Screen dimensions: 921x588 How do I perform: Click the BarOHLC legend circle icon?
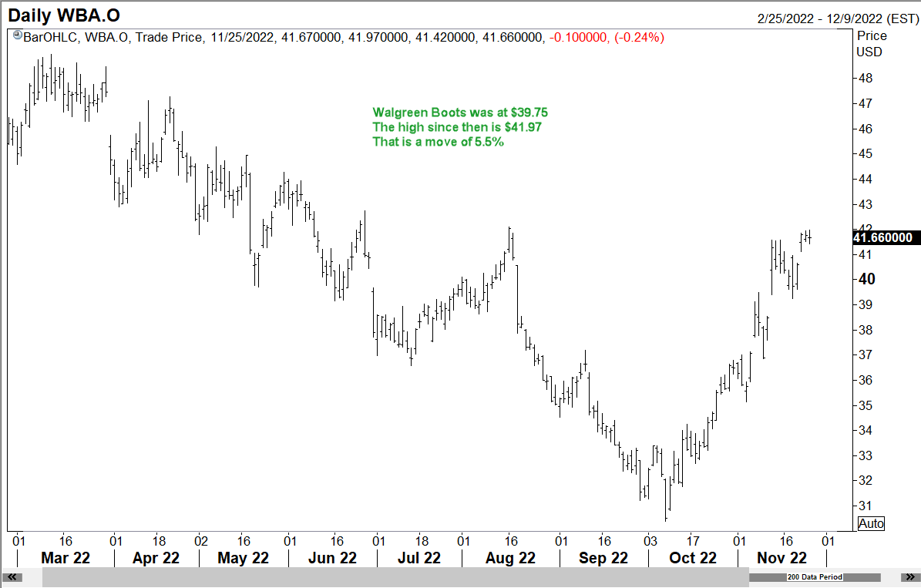[17, 35]
